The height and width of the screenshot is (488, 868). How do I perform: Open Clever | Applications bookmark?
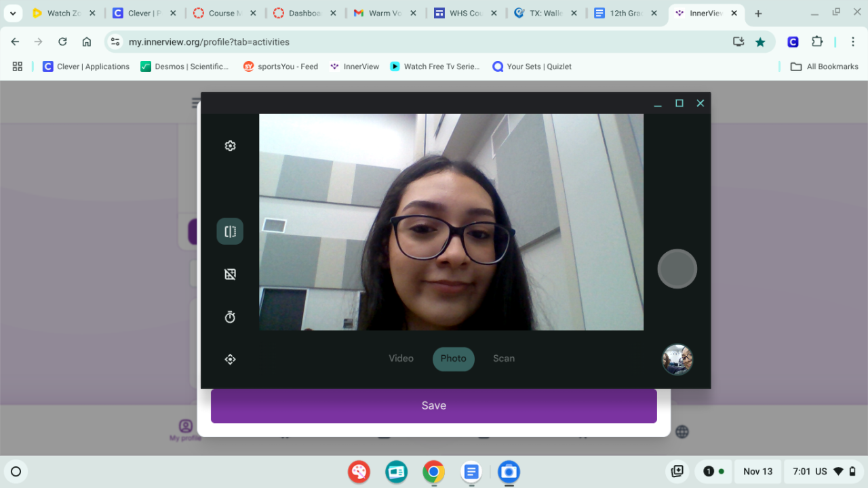[86, 66]
